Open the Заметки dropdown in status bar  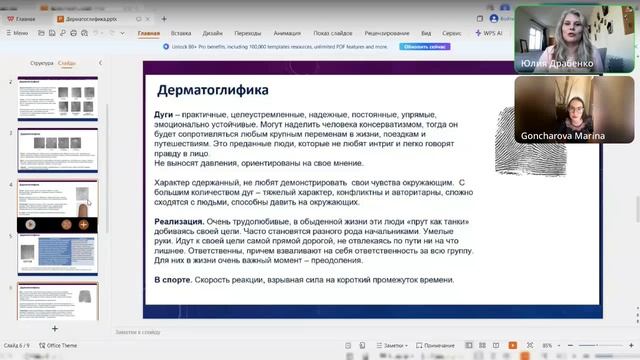392,345
